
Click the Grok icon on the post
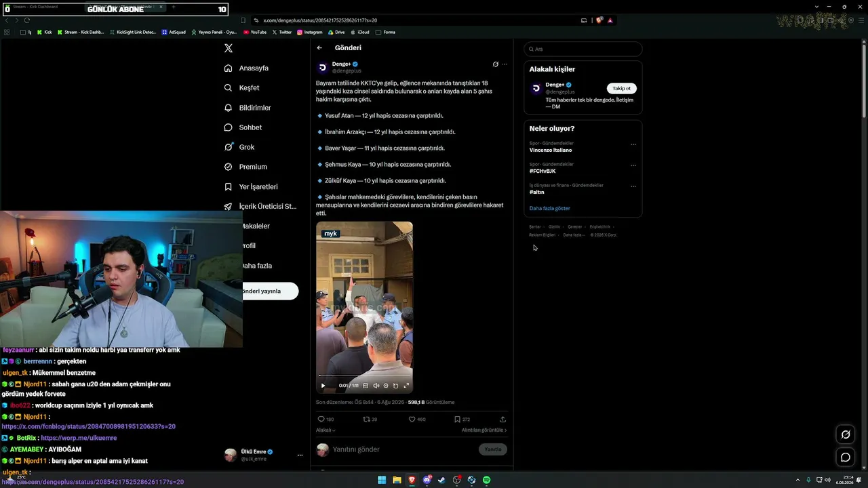click(x=496, y=64)
